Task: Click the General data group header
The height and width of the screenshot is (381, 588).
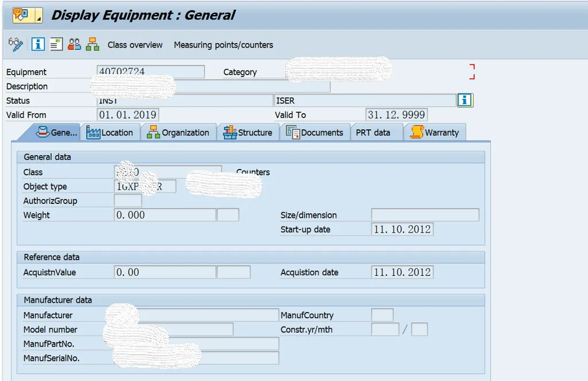Action: [47, 157]
